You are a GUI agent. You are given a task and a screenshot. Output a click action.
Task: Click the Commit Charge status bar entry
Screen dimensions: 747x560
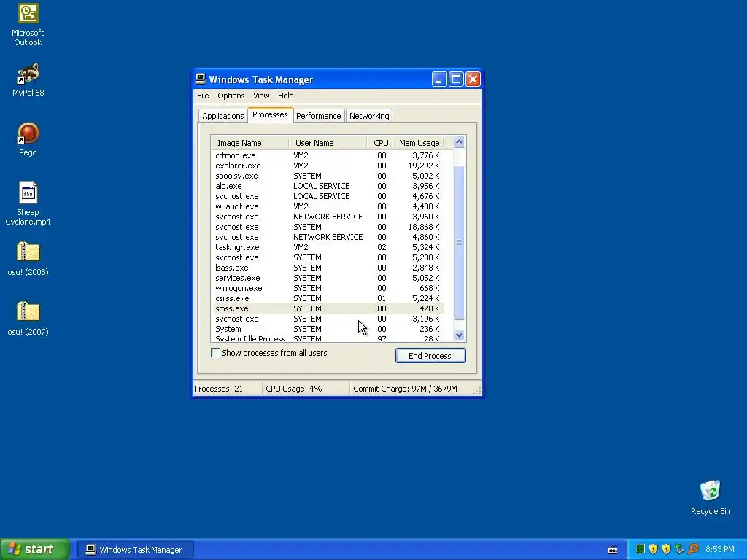click(405, 389)
